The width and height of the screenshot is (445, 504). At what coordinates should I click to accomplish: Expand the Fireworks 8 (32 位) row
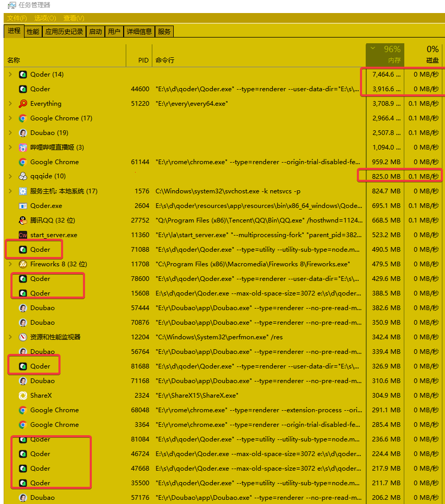(x=10, y=264)
